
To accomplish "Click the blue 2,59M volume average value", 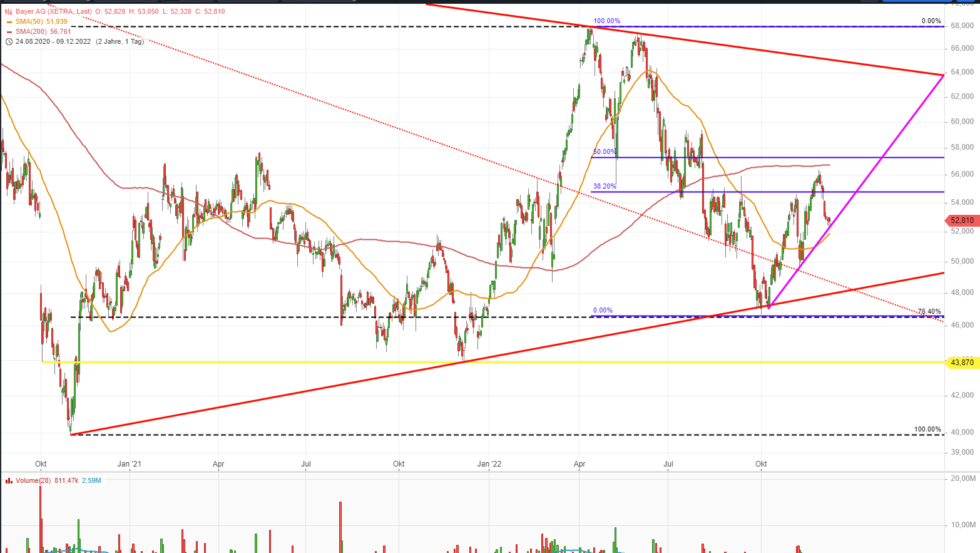I will point(91,480).
